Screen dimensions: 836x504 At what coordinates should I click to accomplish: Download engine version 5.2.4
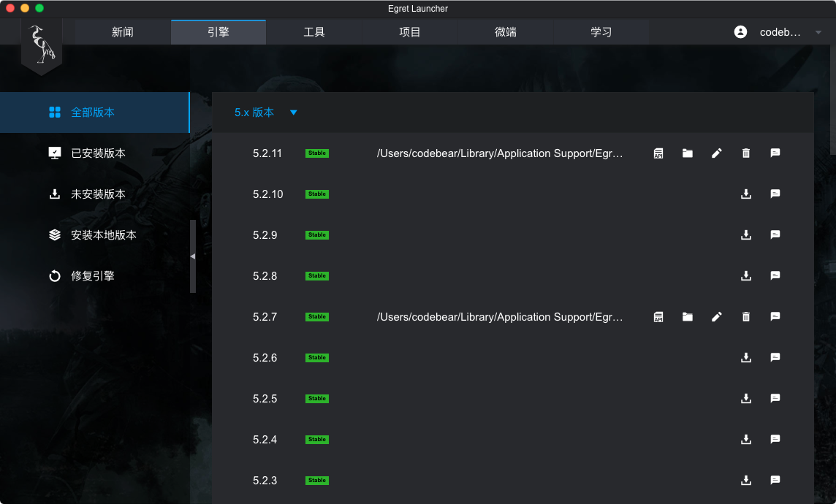(746, 440)
